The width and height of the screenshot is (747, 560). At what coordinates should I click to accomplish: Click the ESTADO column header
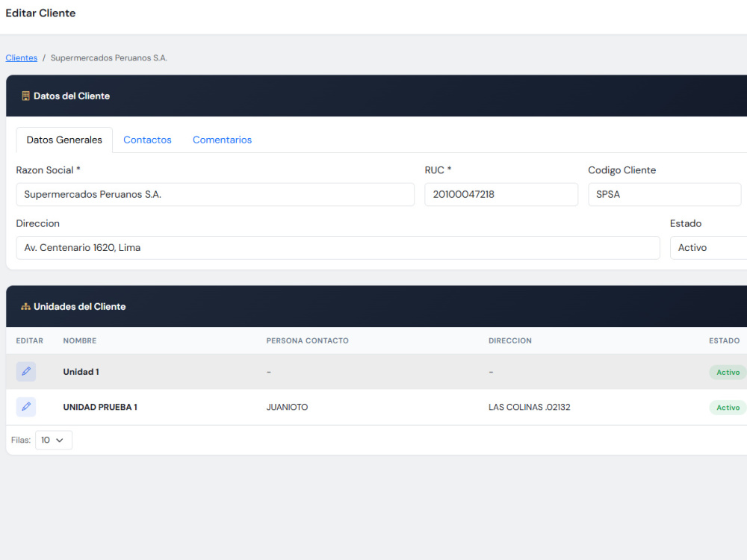coord(724,340)
